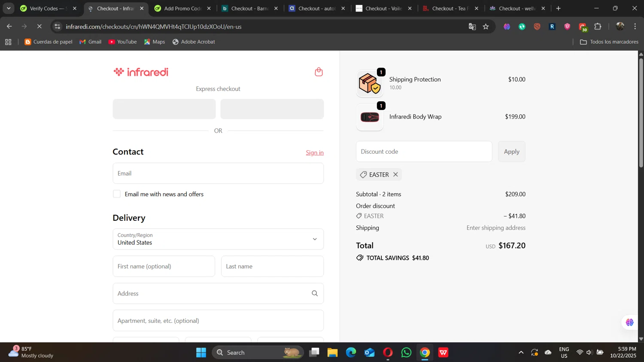Screen dimensions: 644x362
Task: Open the clock showing 5:59 PM
Action: (623, 352)
